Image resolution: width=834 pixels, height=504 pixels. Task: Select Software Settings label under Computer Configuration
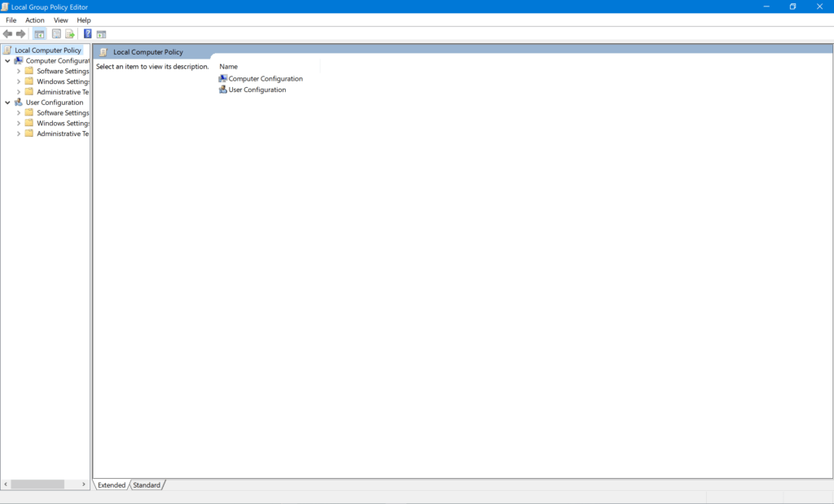(x=63, y=71)
